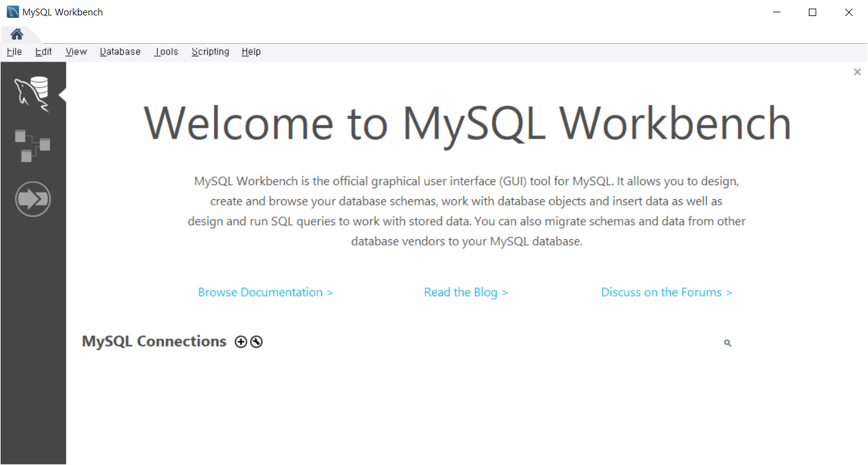This screenshot has height=465, width=868.
Task: Manage connections with the wrench icon
Action: [x=256, y=342]
